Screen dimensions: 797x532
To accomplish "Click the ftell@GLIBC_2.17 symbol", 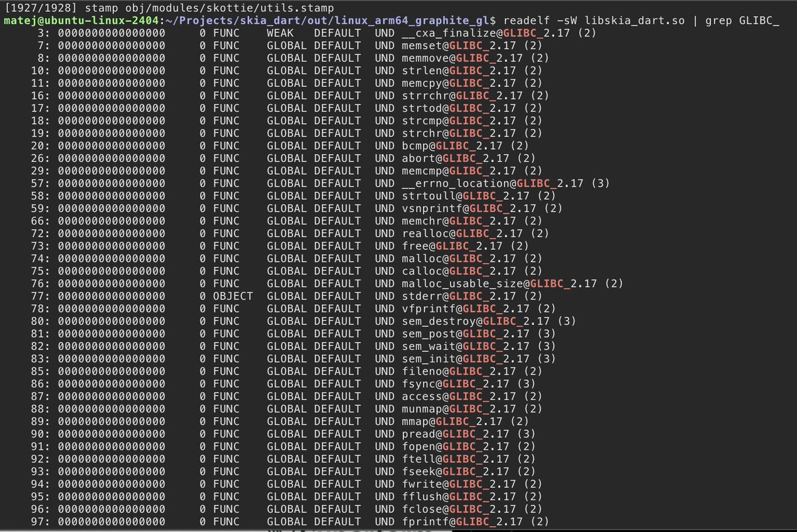I will (455, 460).
